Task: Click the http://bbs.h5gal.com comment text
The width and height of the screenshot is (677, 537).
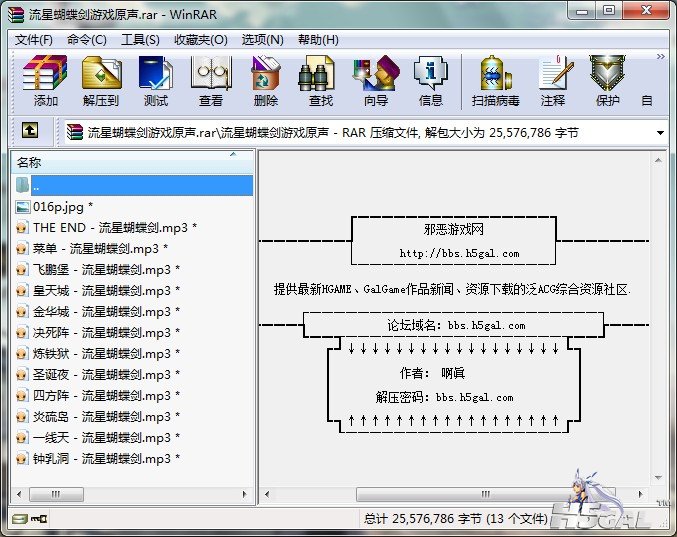Action: pos(459,253)
